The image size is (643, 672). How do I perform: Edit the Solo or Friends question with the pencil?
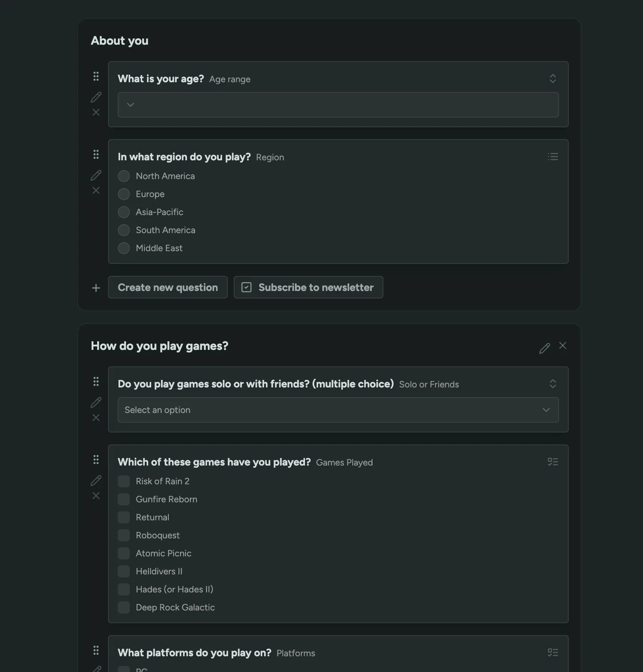coord(96,402)
